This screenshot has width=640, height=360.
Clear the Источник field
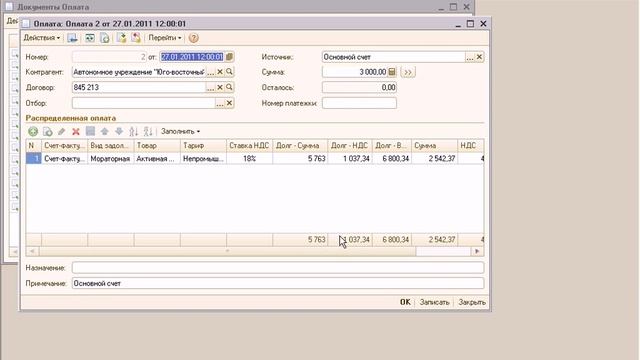click(479, 57)
